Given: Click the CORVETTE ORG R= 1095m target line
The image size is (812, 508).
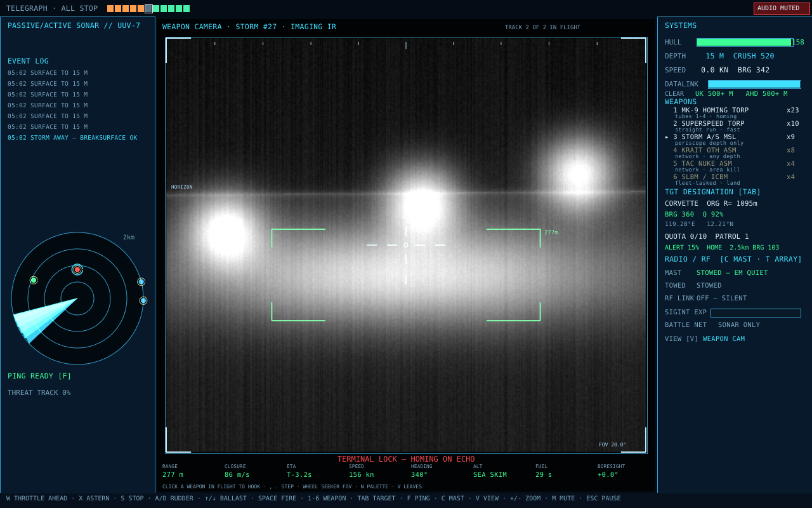Looking at the screenshot, I should [711, 204].
